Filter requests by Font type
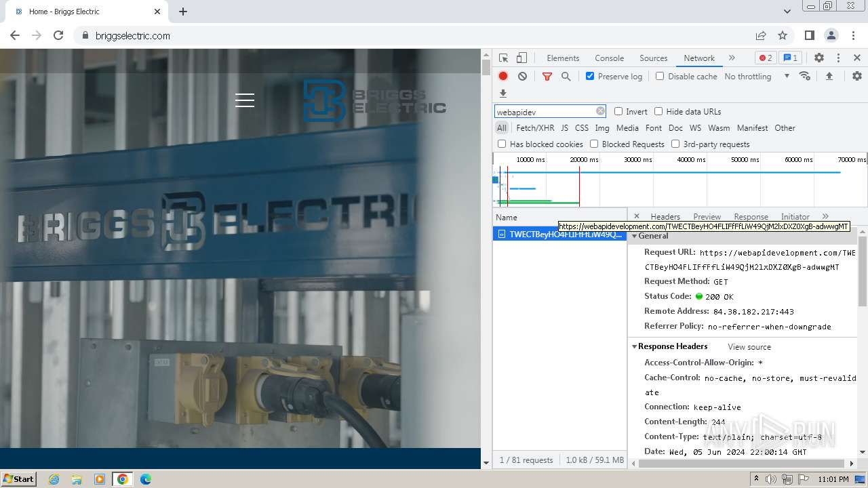The height and width of the screenshot is (488, 868). 654,127
